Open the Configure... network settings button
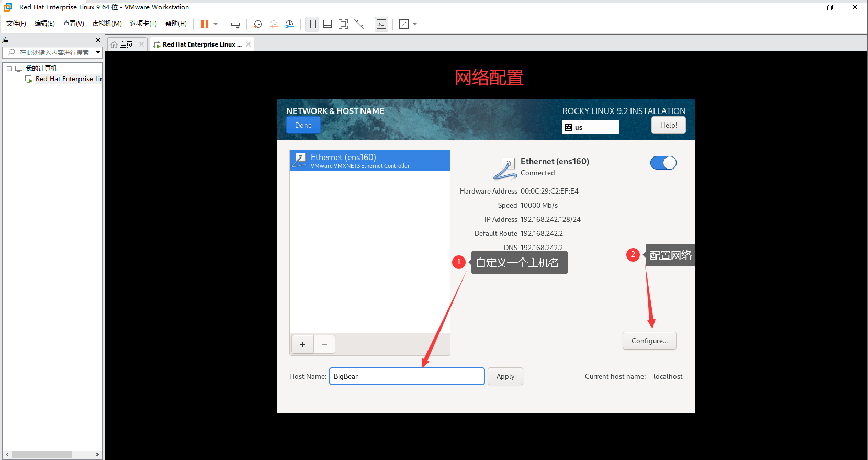 tap(649, 341)
